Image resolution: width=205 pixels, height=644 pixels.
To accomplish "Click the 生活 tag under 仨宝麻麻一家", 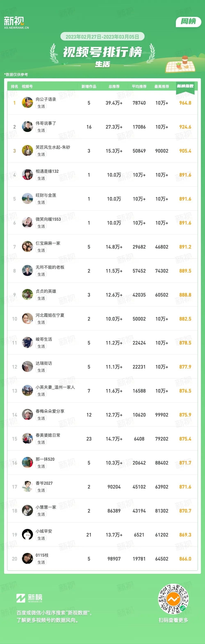I will 41,250.
